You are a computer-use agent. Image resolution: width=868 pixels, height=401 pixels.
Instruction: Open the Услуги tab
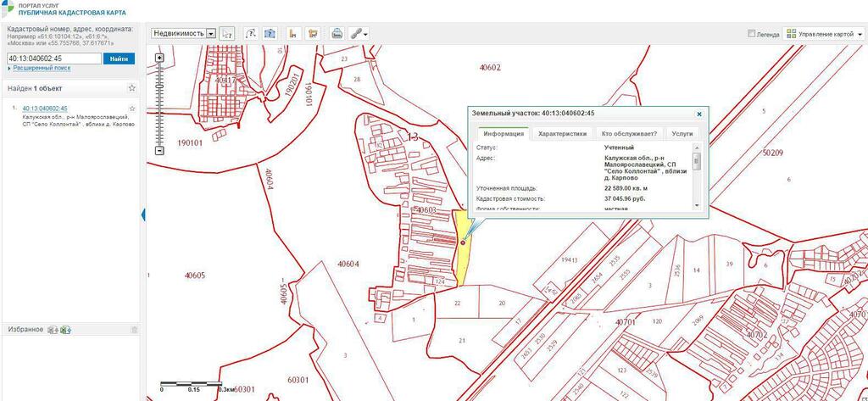682,133
